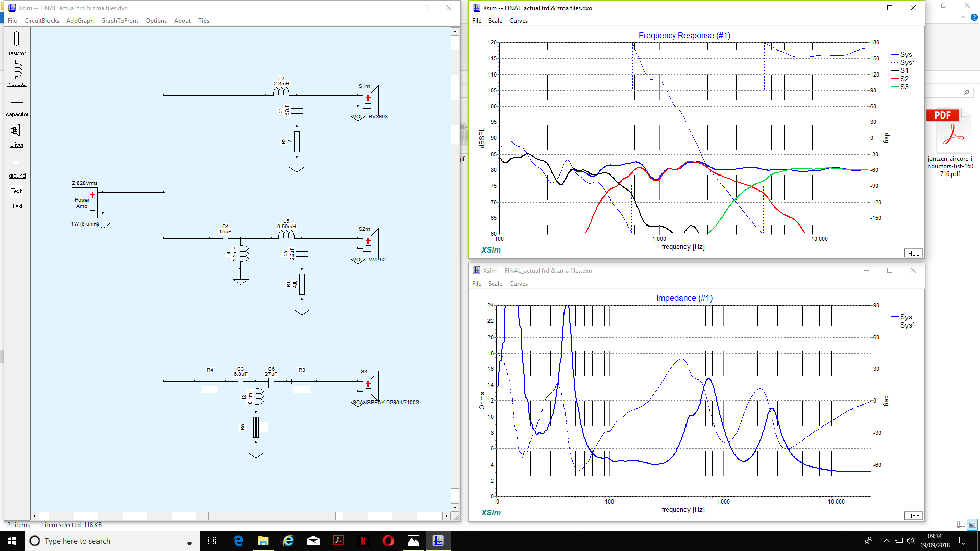
Task: Open Netflix from taskbar
Action: click(x=363, y=541)
